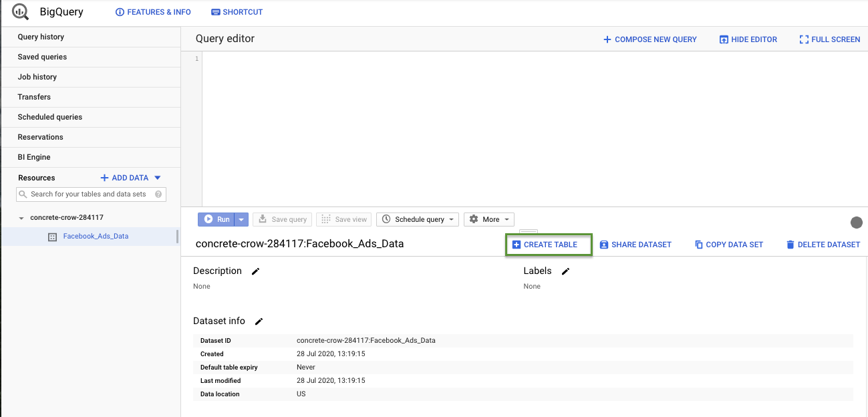Image resolution: width=868 pixels, height=417 pixels.
Task: Click the Default table expiry value Never
Action: (306, 368)
